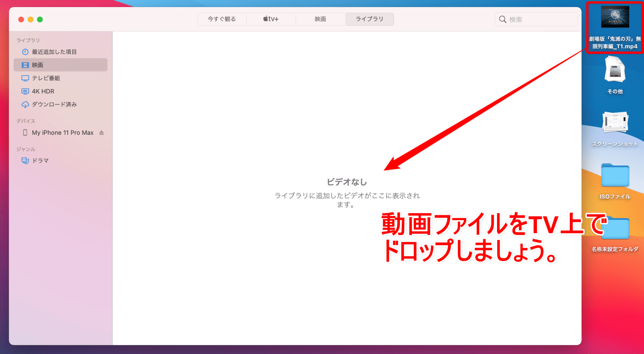Close the TV window with red button
Screen dimensions: 644x354
coord(21,19)
